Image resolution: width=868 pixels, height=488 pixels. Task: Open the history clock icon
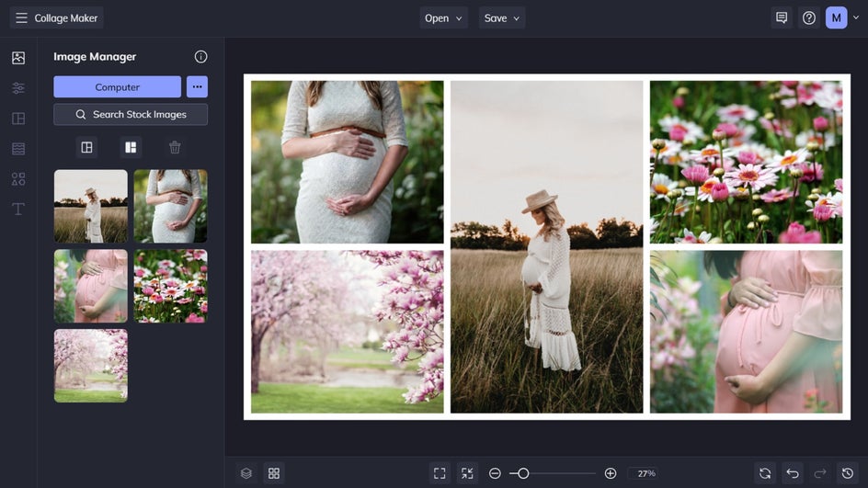pos(848,473)
